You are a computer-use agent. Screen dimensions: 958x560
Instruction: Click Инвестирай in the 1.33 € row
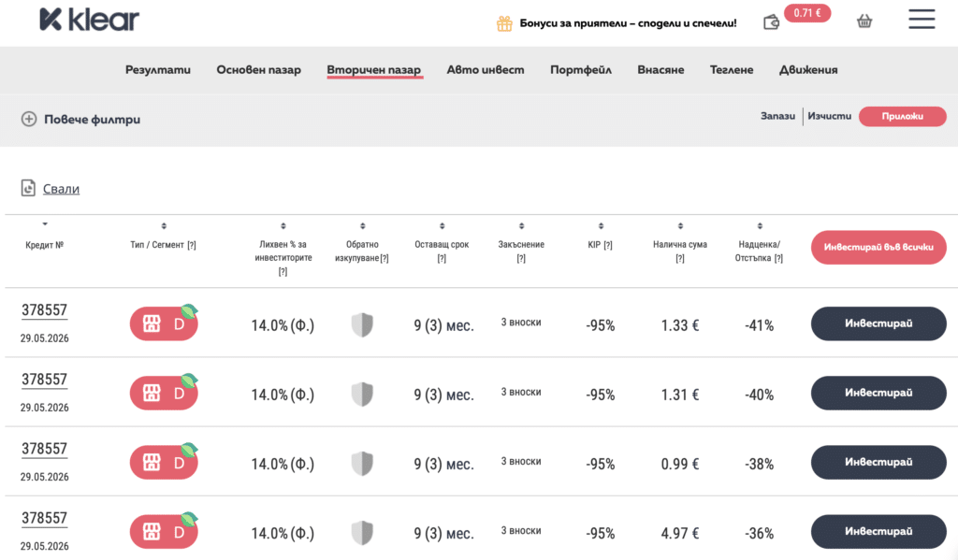click(x=878, y=323)
